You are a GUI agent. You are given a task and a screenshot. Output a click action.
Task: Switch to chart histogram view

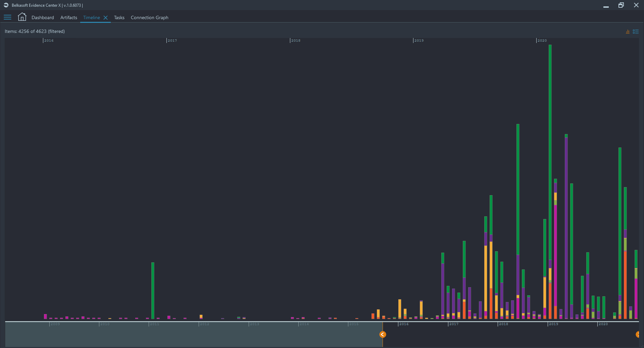tap(628, 32)
